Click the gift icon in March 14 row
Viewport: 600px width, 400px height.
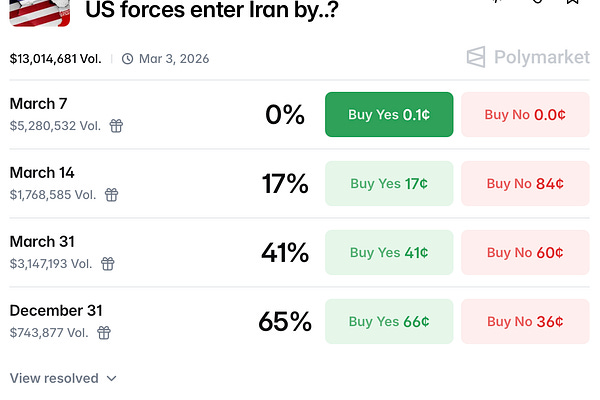click(113, 195)
